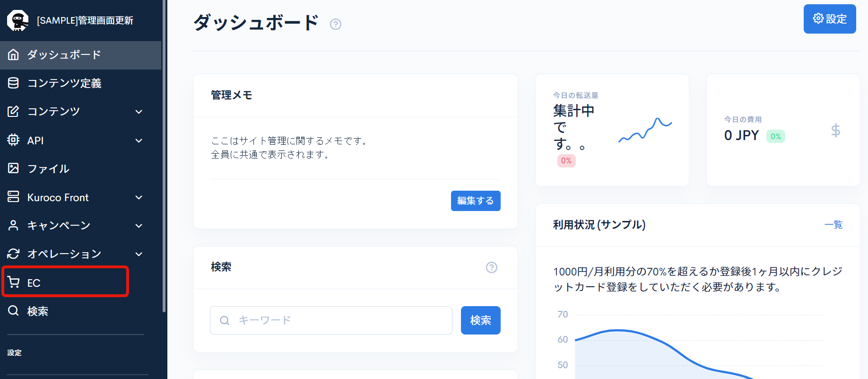The width and height of the screenshot is (868, 379).
Task: Click the database icon for コンテンツ定義
Action: point(13,83)
